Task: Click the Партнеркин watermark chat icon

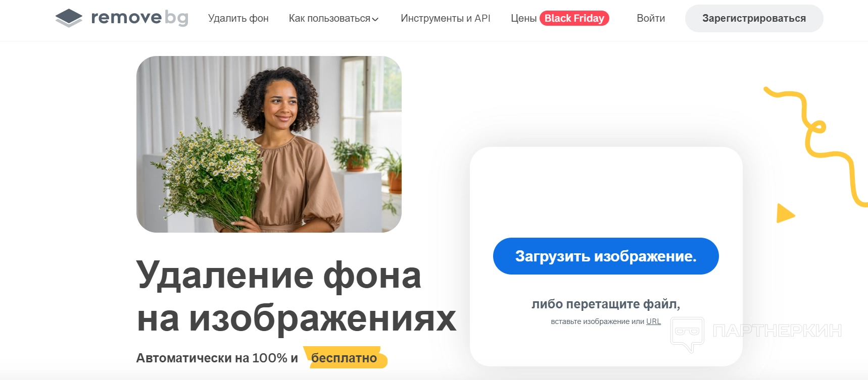Action: coord(687,334)
